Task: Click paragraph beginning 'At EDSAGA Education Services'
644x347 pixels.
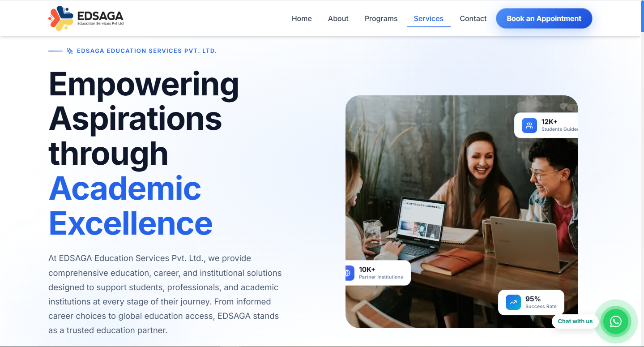Action: pyautogui.click(x=165, y=294)
